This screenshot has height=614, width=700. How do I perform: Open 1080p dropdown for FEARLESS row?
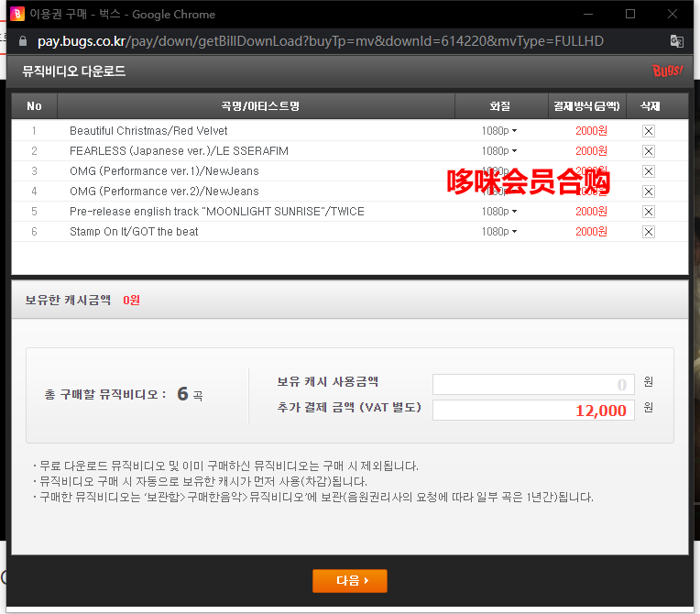coord(499,151)
